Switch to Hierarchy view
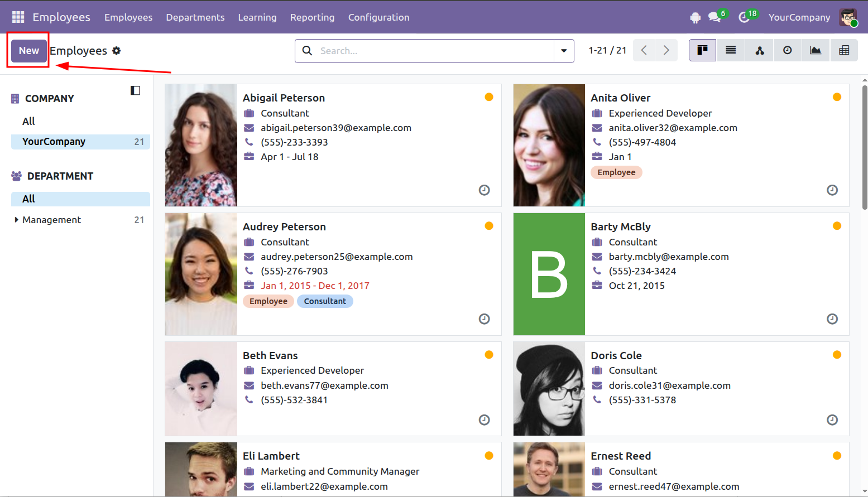This screenshot has width=868, height=497. coord(759,50)
